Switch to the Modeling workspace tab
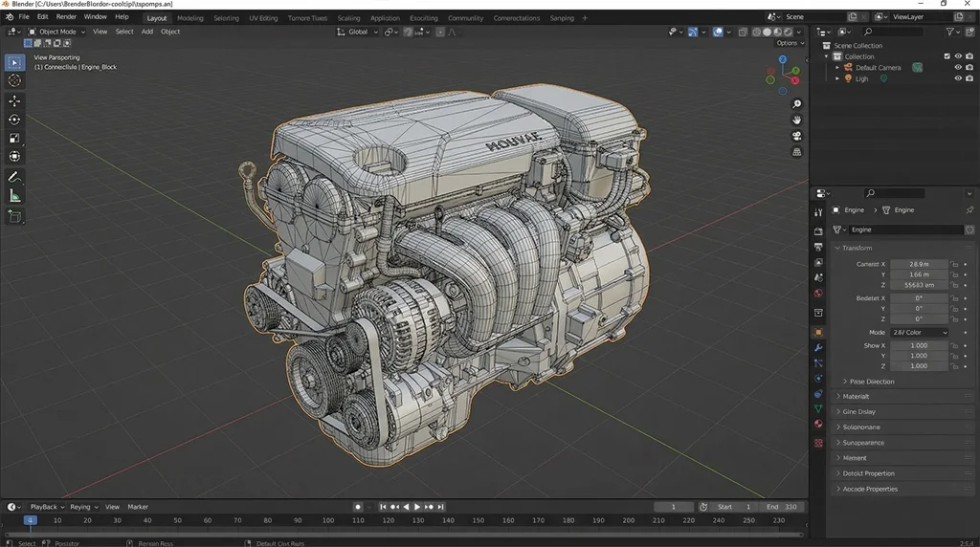Viewport: 980px width, 547px height. pyautogui.click(x=189, y=18)
